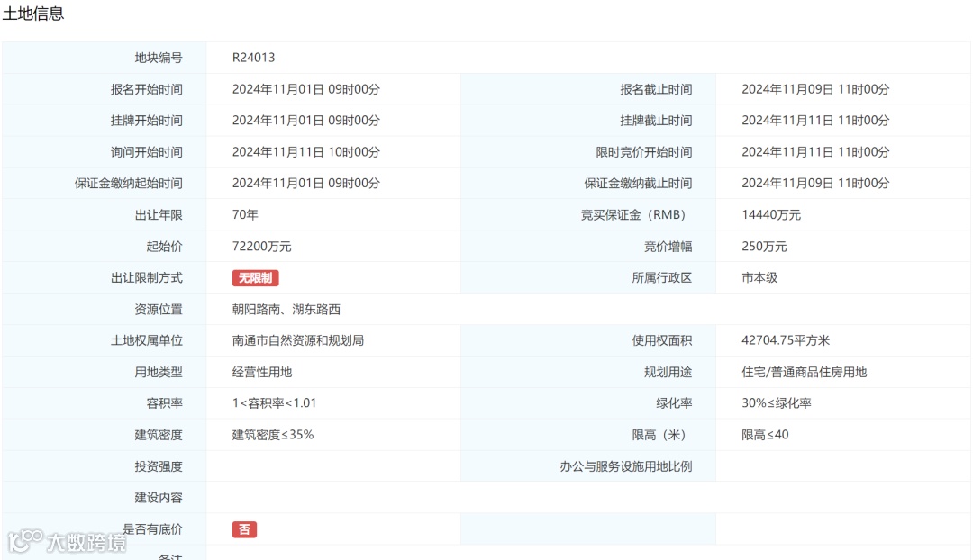
Task: Click the 14440万元 deposit value
Action: pyautogui.click(x=771, y=214)
